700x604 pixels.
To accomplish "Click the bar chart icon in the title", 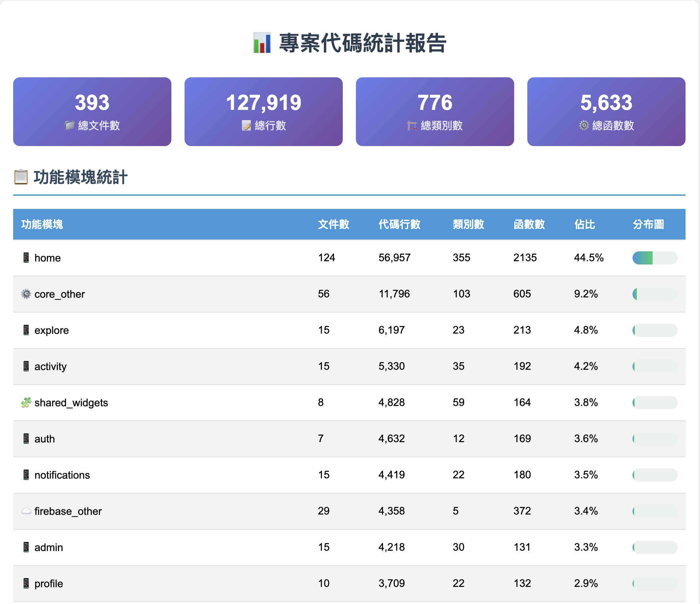I will tap(262, 43).
